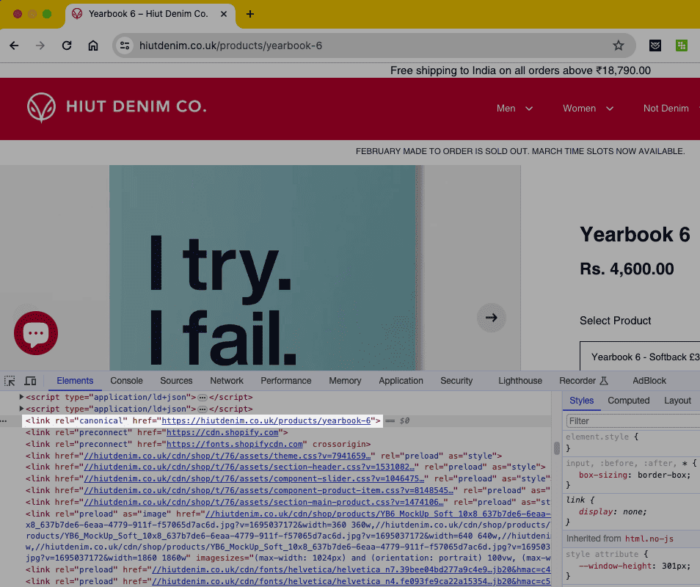
Task: Show collapsed content of second script tag
Action: point(202,409)
